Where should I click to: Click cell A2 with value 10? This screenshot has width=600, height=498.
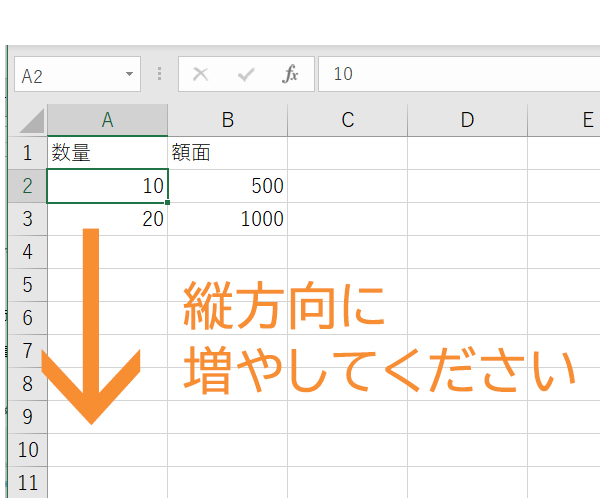108,186
